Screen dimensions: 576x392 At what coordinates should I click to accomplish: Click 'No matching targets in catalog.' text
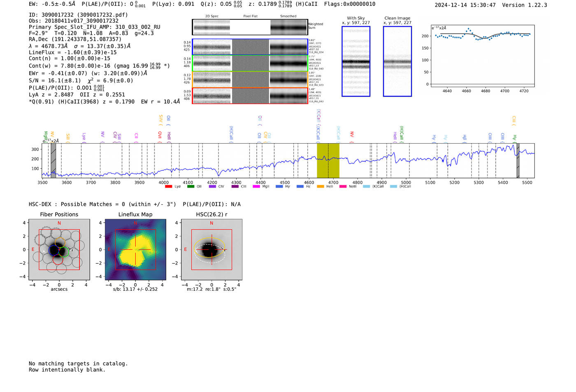click(78, 364)
